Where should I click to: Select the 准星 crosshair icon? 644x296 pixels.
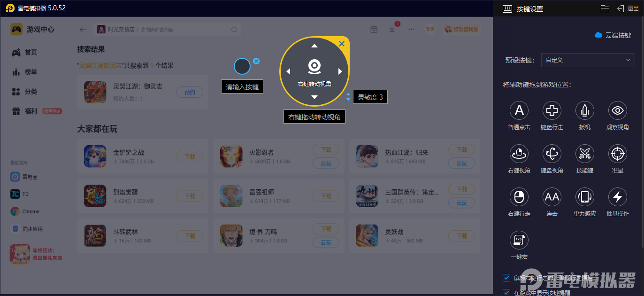618,154
